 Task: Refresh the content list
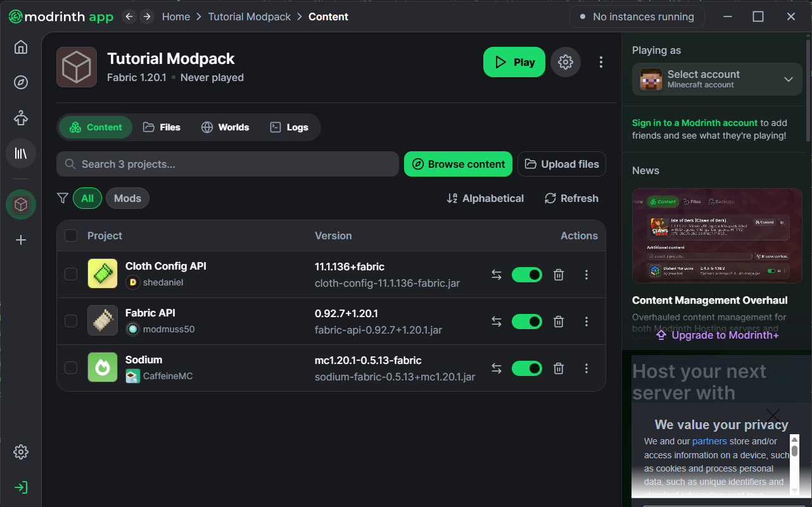(571, 198)
